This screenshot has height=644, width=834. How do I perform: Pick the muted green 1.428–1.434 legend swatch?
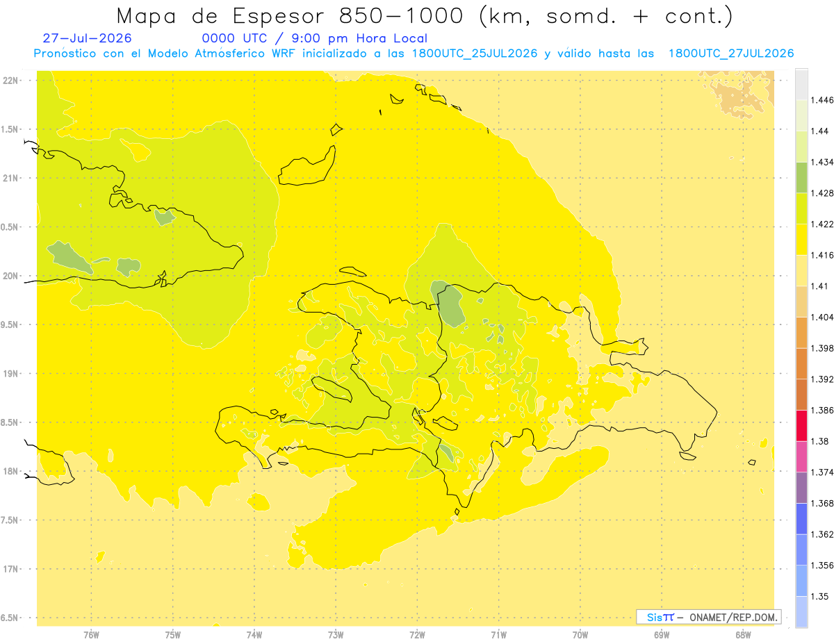click(x=801, y=178)
